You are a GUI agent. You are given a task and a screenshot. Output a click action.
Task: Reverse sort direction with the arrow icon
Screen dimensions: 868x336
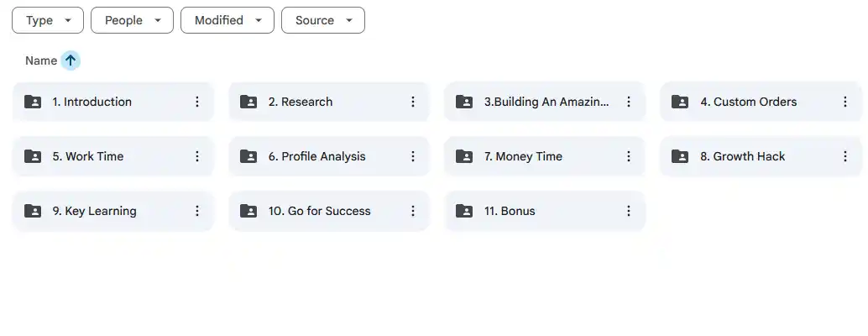point(71,60)
